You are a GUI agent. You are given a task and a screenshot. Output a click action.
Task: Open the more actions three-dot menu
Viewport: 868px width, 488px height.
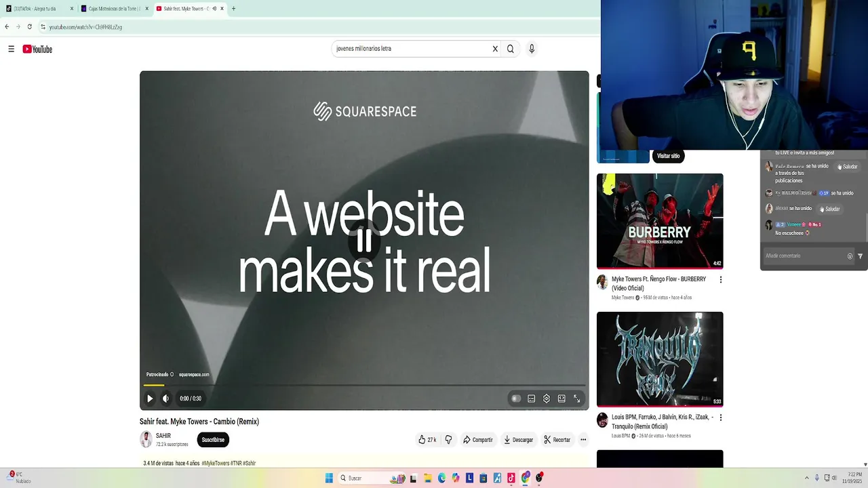point(583,440)
